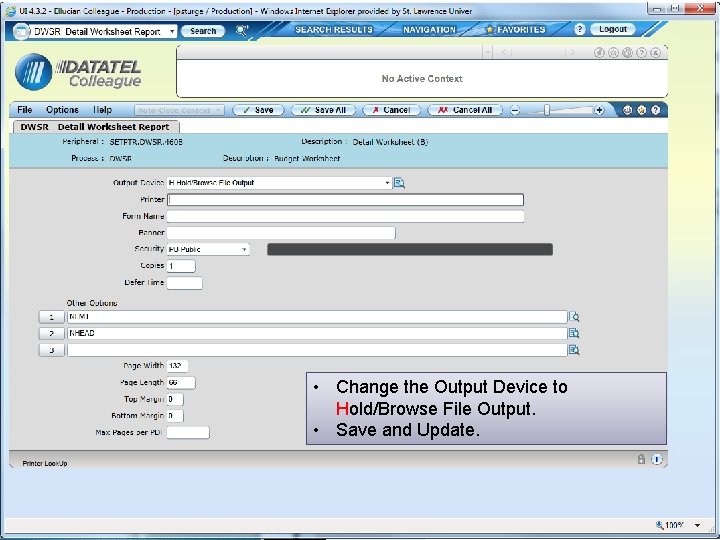Click the lock icon in status bar

(x=641, y=459)
